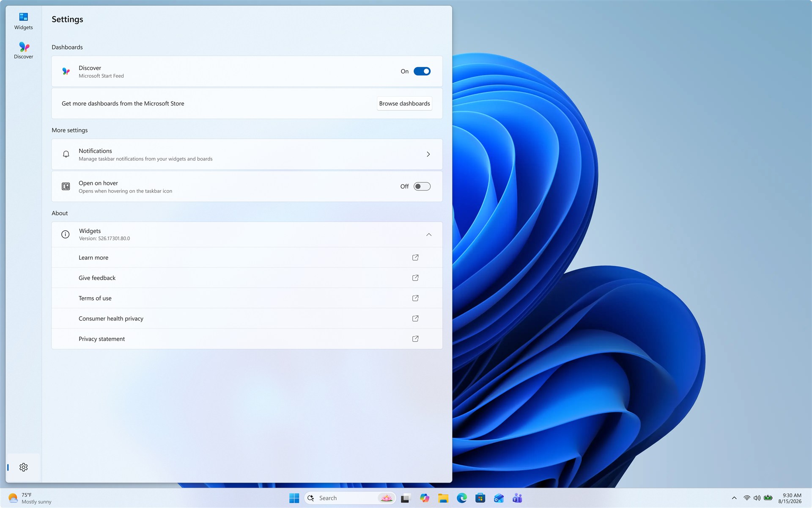Click the Discover dashboard butterfly icon
Image resolution: width=812 pixels, height=508 pixels.
coord(66,72)
